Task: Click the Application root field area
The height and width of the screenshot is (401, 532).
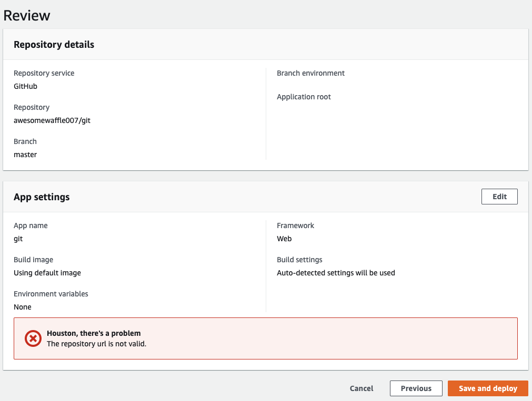Action: (304, 97)
